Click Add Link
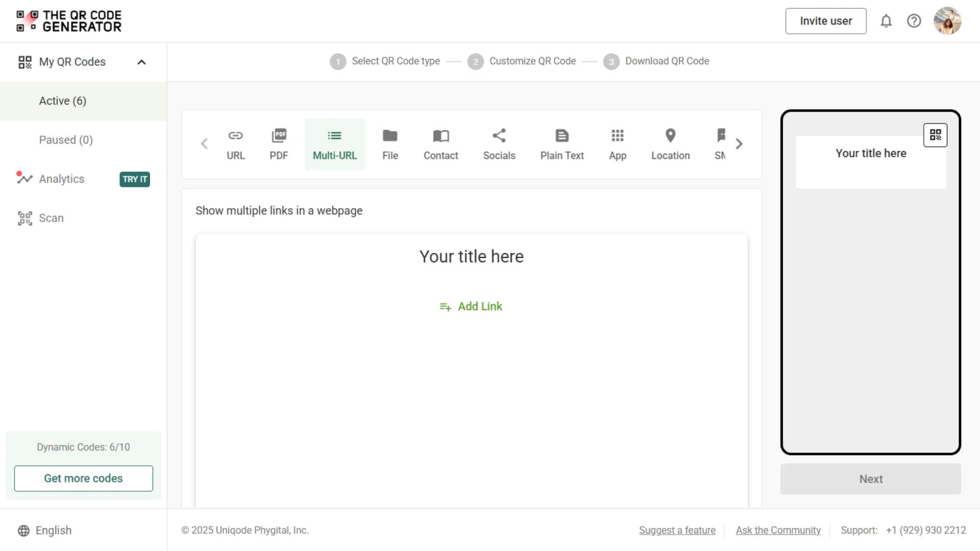 (471, 307)
